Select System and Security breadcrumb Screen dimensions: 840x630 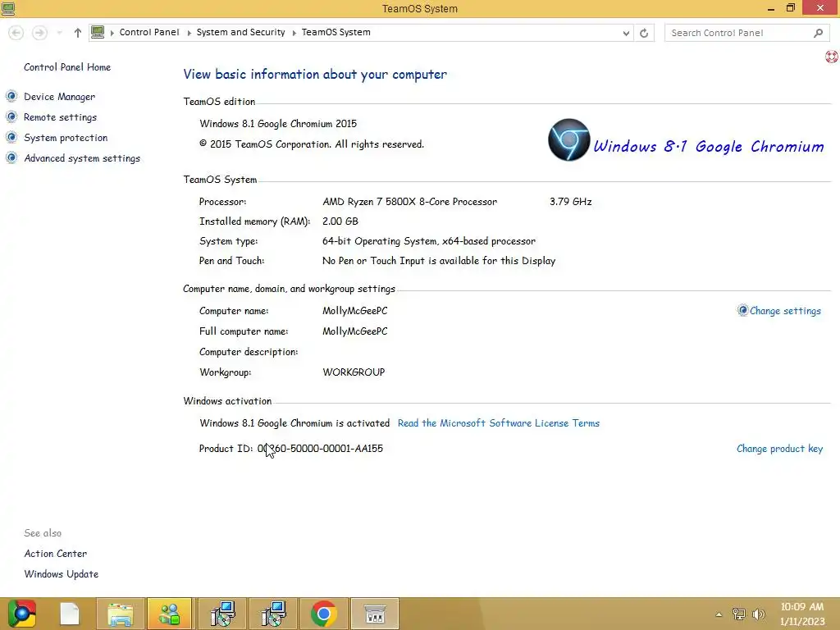click(x=240, y=32)
